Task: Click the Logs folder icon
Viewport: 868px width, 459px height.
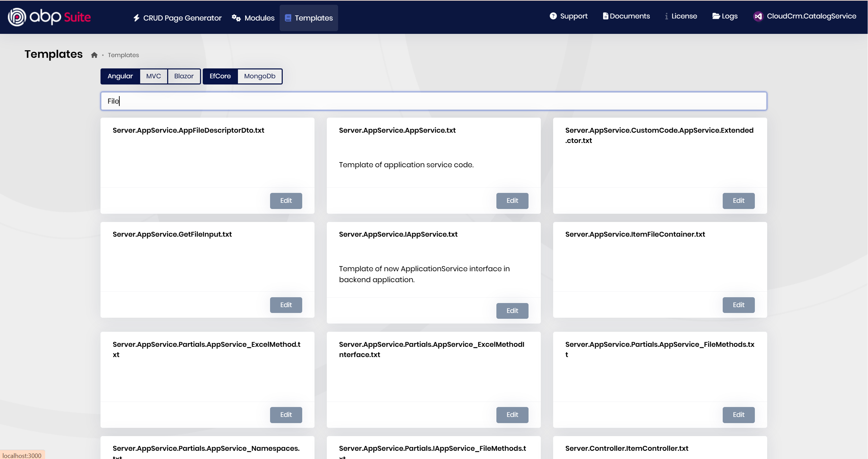Action: pos(716,16)
